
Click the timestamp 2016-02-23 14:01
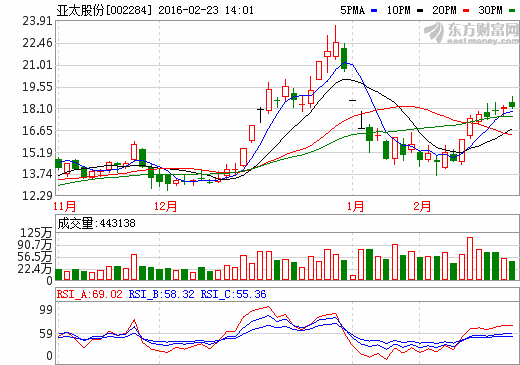[x=206, y=10]
